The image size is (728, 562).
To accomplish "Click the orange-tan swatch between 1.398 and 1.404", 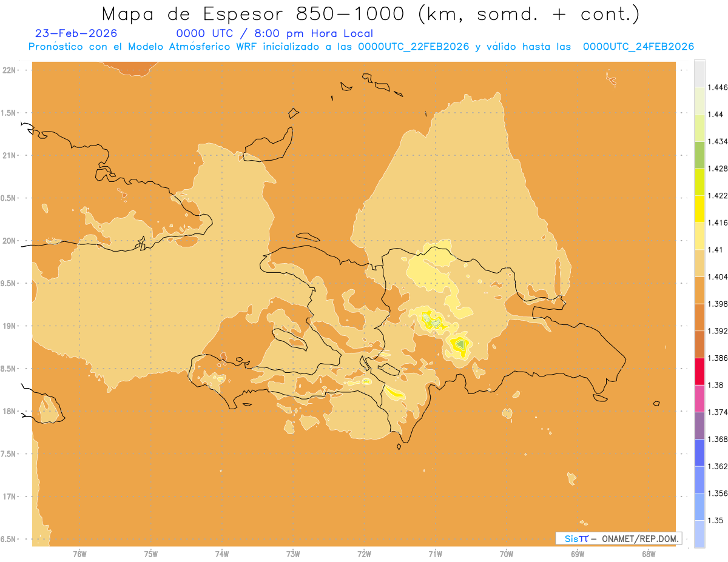I will pyautogui.click(x=700, y=290).
